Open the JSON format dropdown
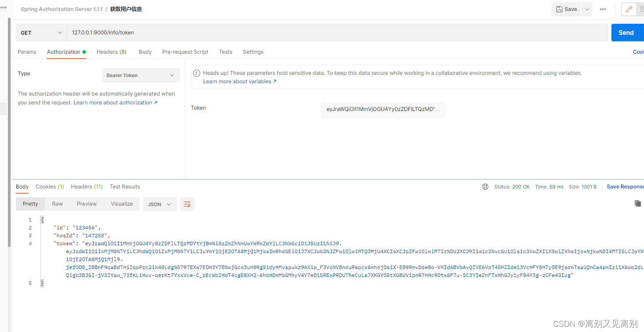This screenshot has width=644, height=332. click(x=160, y=204)
